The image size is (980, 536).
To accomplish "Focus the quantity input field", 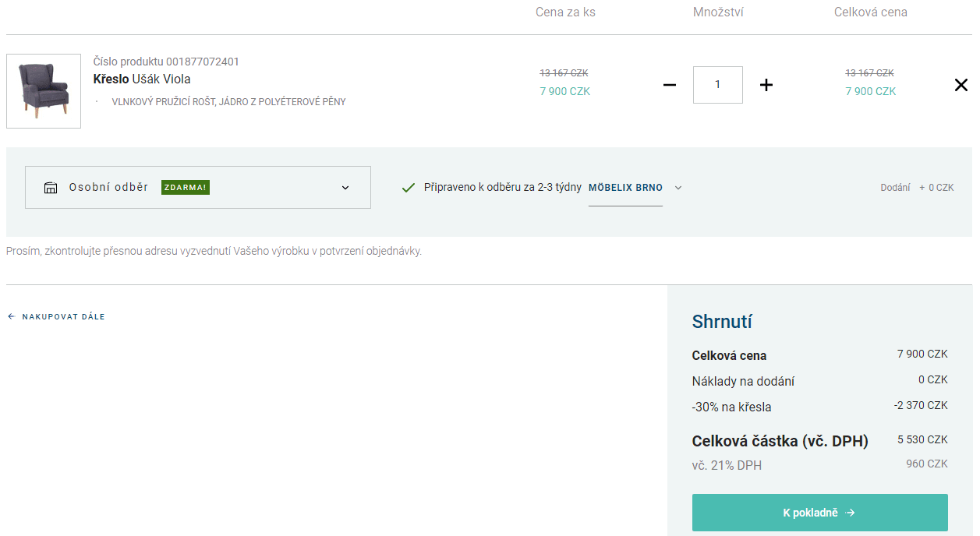I will 717,85.
